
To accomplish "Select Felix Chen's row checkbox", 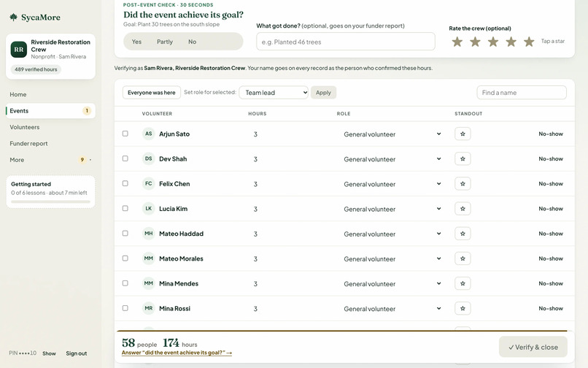I will (125, 183).
